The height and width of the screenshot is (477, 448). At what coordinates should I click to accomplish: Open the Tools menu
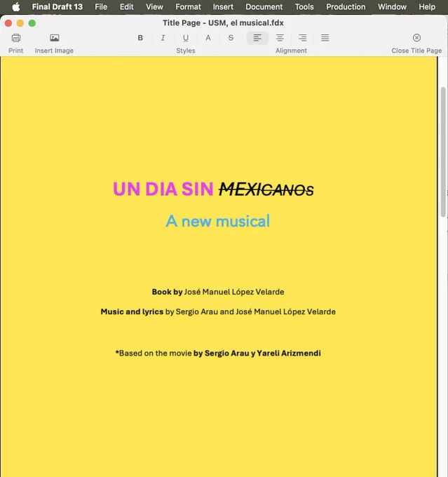[304, 7]
